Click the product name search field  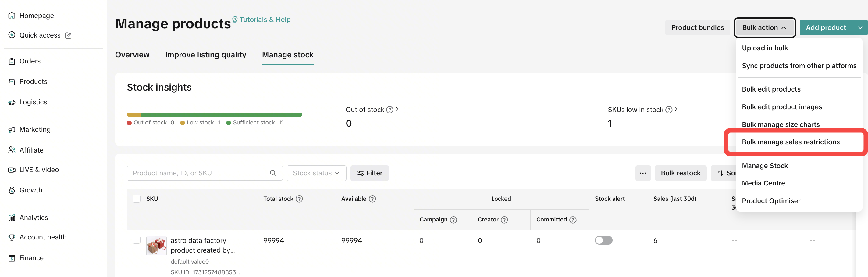point(199,173)
